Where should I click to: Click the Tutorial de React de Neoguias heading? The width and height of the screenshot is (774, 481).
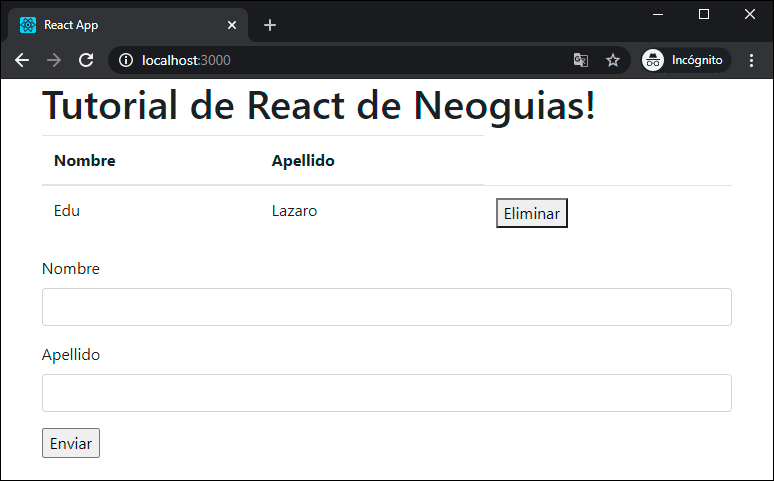(319, 105)
